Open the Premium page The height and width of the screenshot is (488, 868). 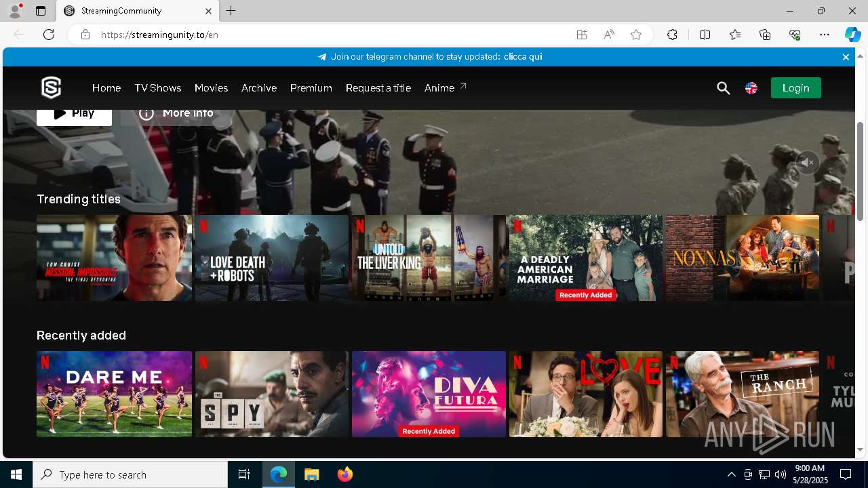pyautogui.click(x=311, y=88)
